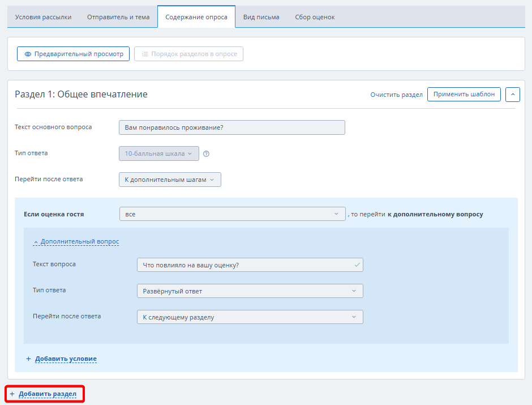This screenshot has width=532, height=405.
Task: Click the Применить шаблон button
Action: [464, 95]
